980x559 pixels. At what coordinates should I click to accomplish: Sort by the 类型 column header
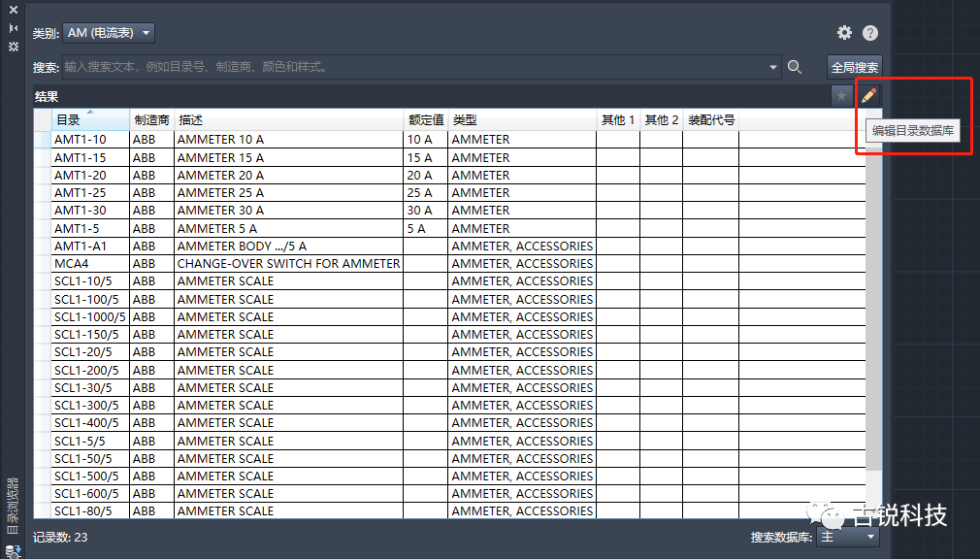[522, 120]
